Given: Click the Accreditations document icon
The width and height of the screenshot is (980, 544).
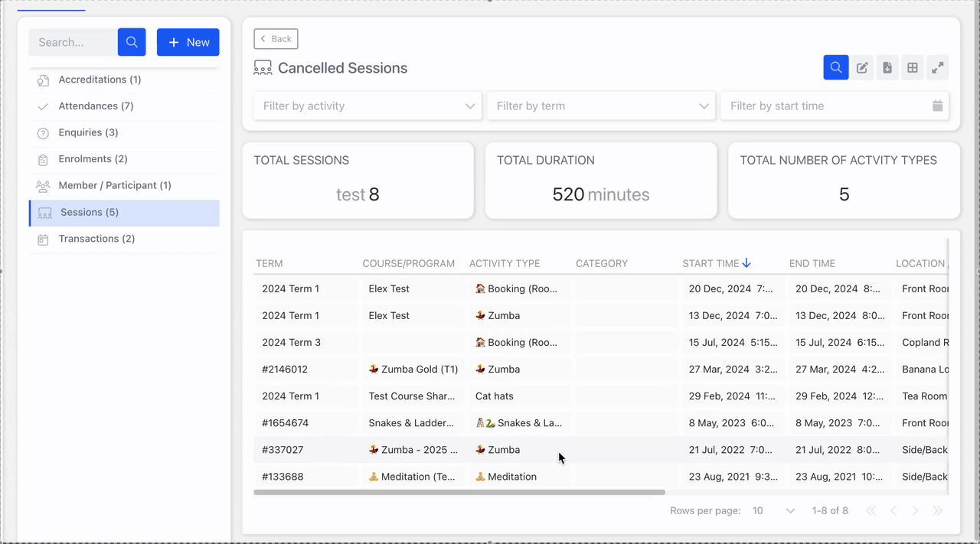Looking at the screenshot, I should point(44,80).
